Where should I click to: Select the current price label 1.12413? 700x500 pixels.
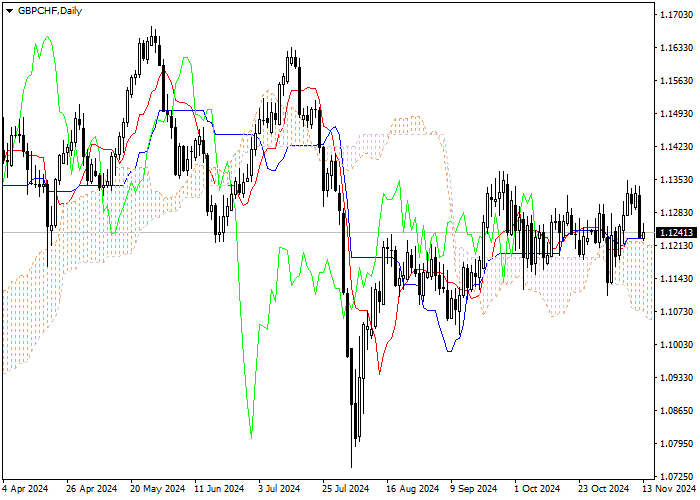[x=676, y=233]
